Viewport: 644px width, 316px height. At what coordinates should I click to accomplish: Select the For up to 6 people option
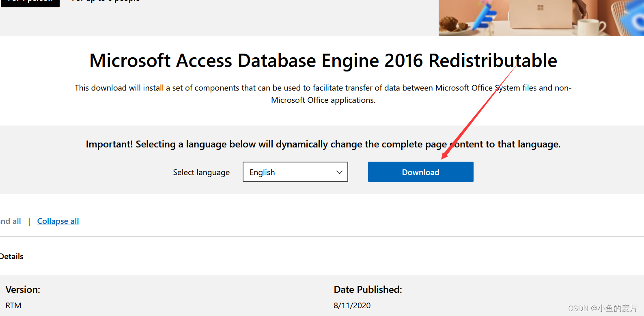pos(105,1)
